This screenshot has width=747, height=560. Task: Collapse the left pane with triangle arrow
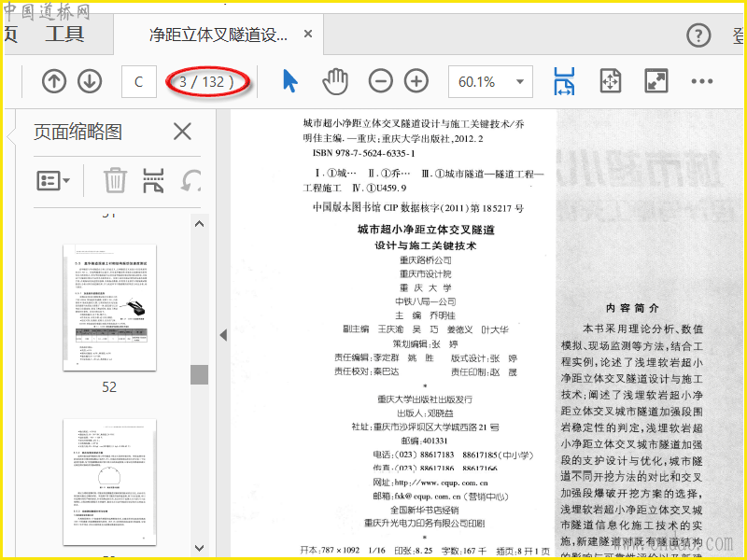tap(223, 335)
